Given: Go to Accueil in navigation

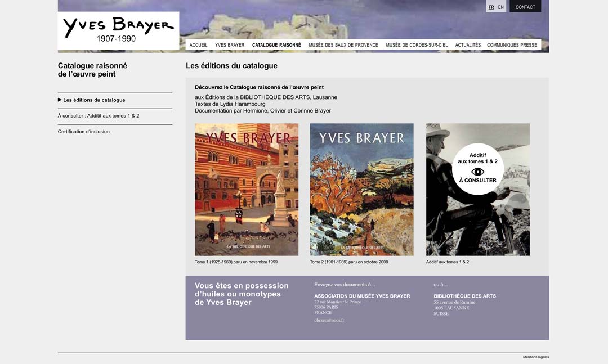Looking at the screenshot, I should pos(199,45).
